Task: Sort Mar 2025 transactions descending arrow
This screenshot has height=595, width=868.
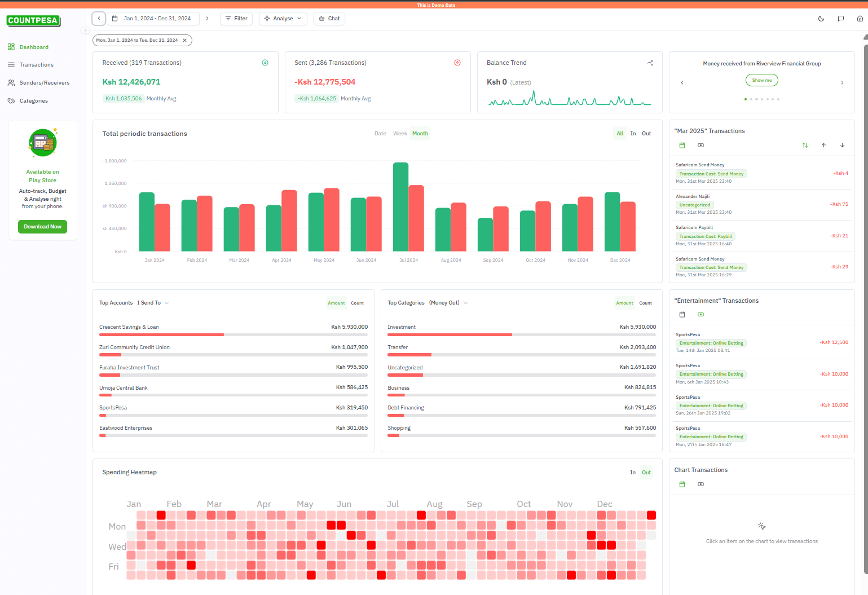Action: [842, 146]
